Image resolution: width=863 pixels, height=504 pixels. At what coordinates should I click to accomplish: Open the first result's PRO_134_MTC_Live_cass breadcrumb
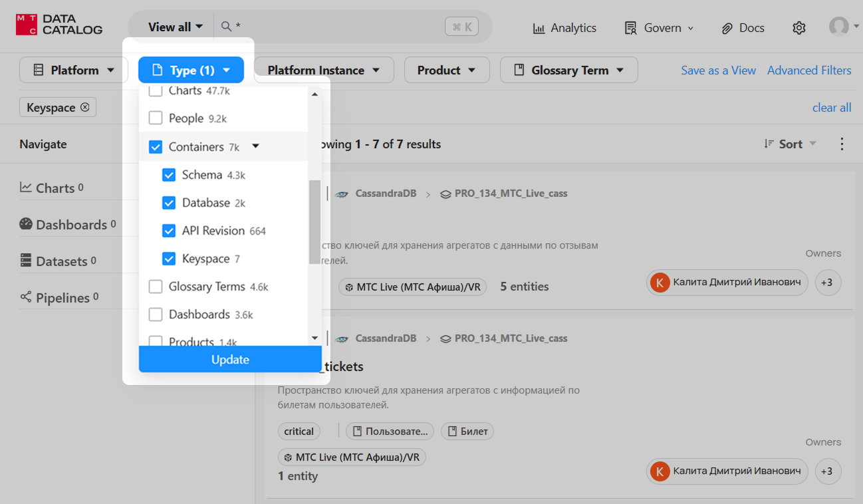tap(511, 193)
